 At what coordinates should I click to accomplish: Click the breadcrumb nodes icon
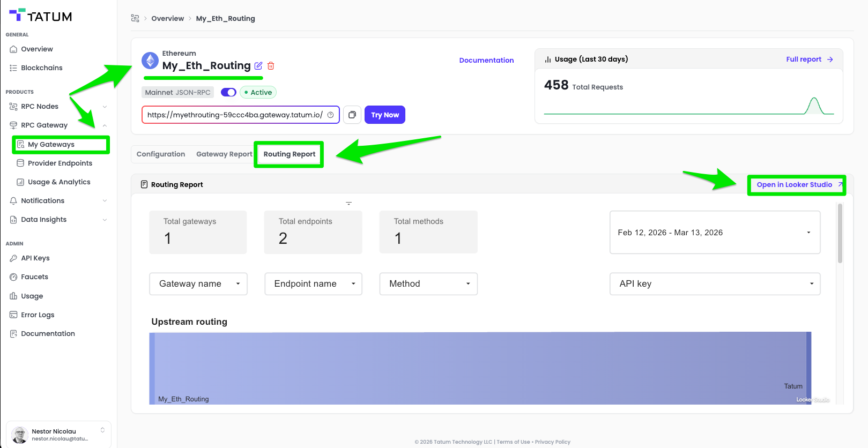point(135,18)
